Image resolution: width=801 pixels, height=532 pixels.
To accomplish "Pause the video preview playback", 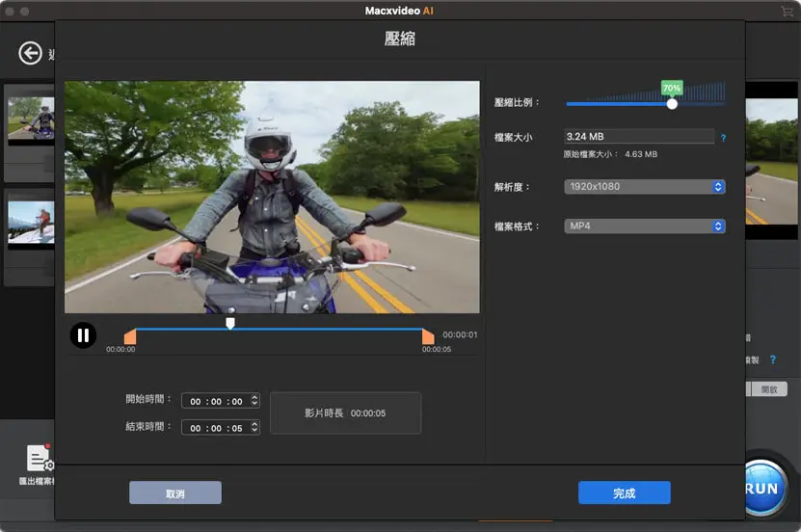I will tap(83, 335).
